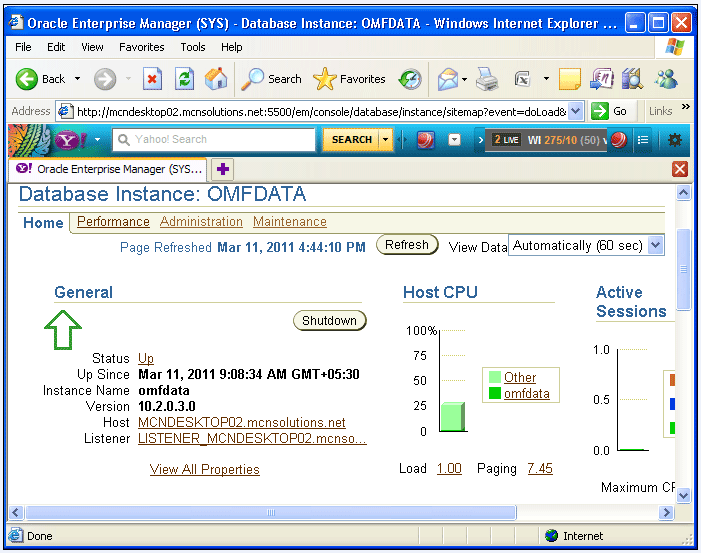This screenshot has width=701, height=553.
Task: Click the Yahoo! logo icon
Action: pos(70,140)
